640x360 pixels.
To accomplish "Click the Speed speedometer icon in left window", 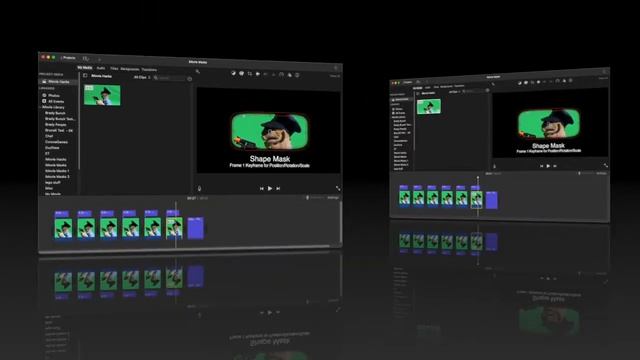I will tap(282, 75).
